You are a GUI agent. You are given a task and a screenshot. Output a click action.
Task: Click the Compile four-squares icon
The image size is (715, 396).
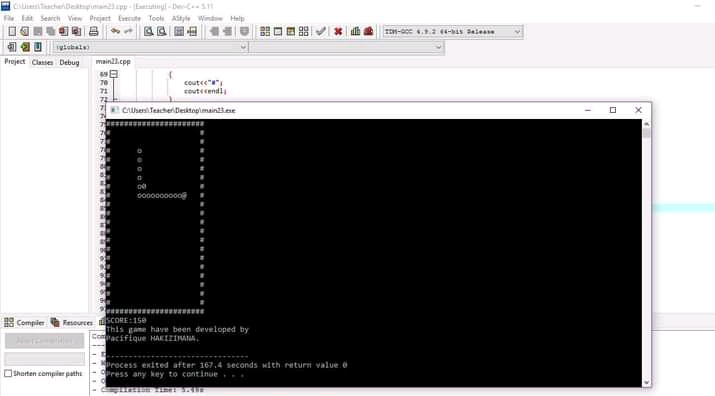265,31
